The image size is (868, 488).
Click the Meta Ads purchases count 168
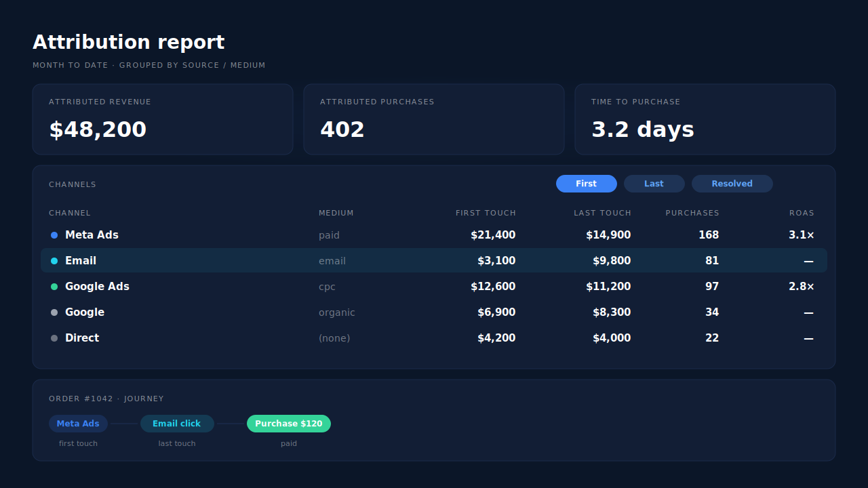coord(709,235)
